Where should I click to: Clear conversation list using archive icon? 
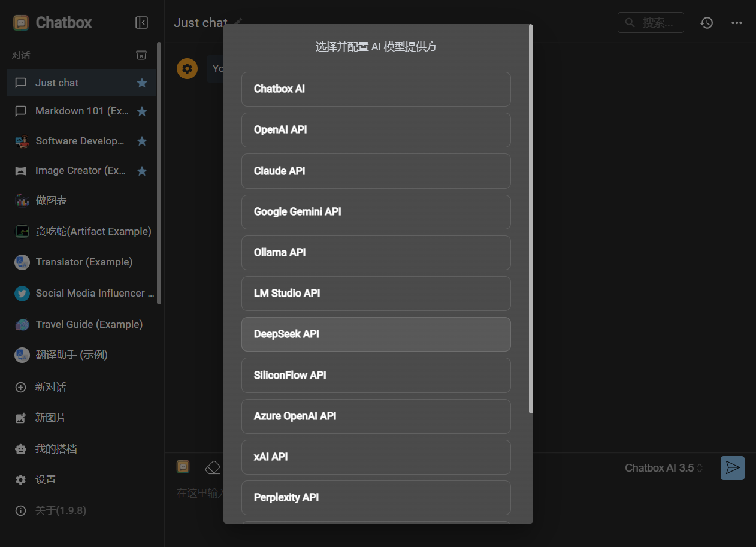pos(141,55)
